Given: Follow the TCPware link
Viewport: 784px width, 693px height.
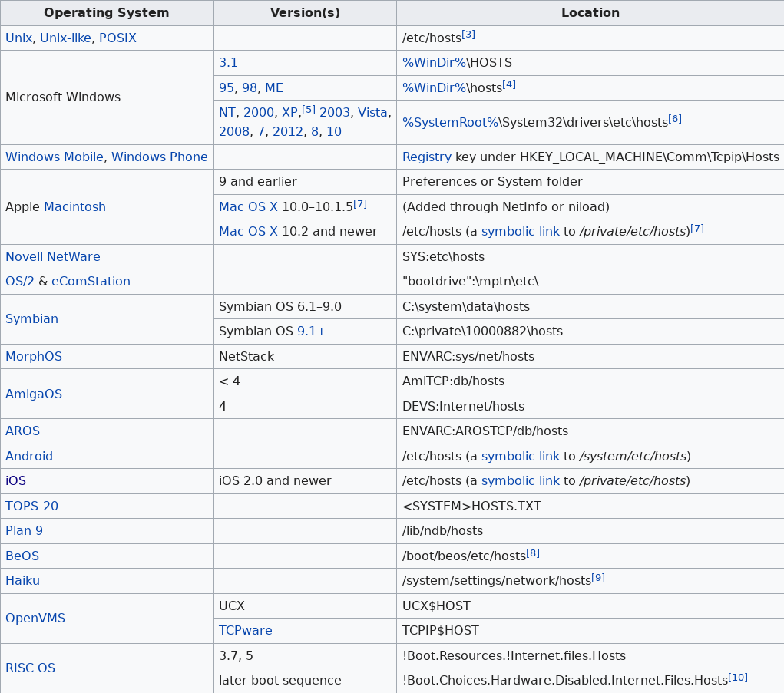Looking at the screenshot, I should [246, 631].
